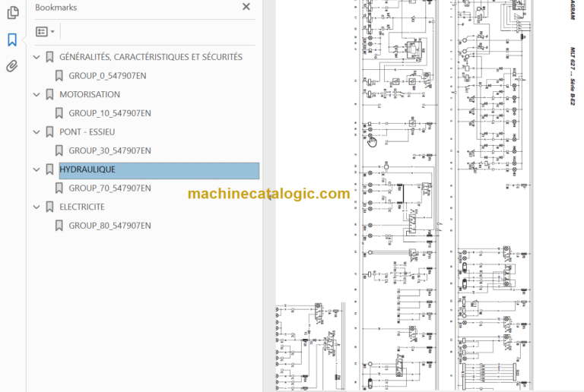The image size is (584, 392).
Task: Click bookmark icon beside HYDRAULIQUE
Action: click(x=49, y=169)
